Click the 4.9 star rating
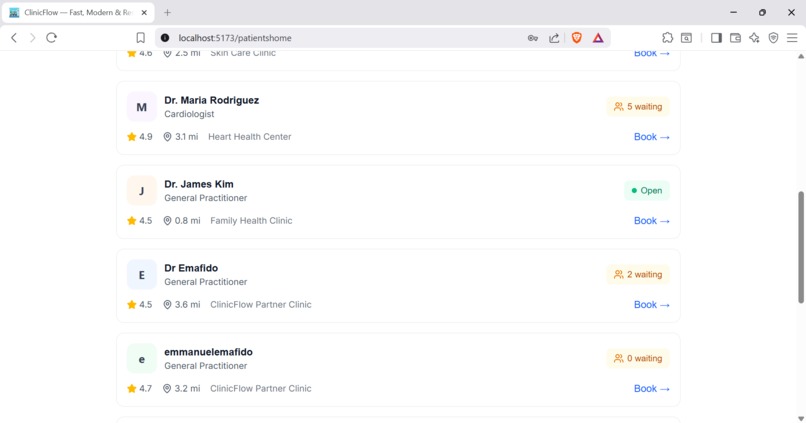The width and height of the screenshot is (806, 423). pyautogui.click(x=139, y=137)
